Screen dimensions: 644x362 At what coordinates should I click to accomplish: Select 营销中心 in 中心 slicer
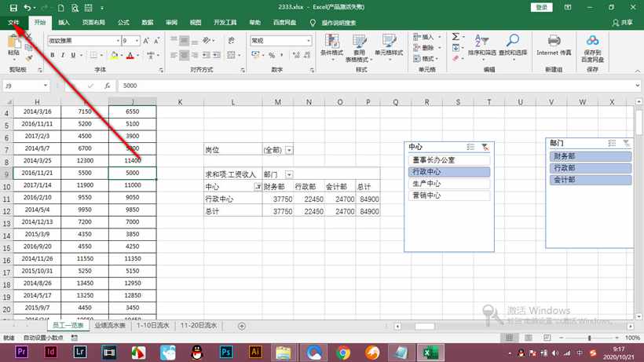(x=449, y=196)
